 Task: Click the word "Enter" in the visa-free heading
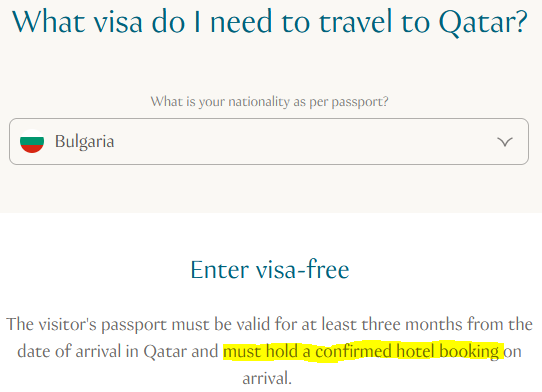219,270
